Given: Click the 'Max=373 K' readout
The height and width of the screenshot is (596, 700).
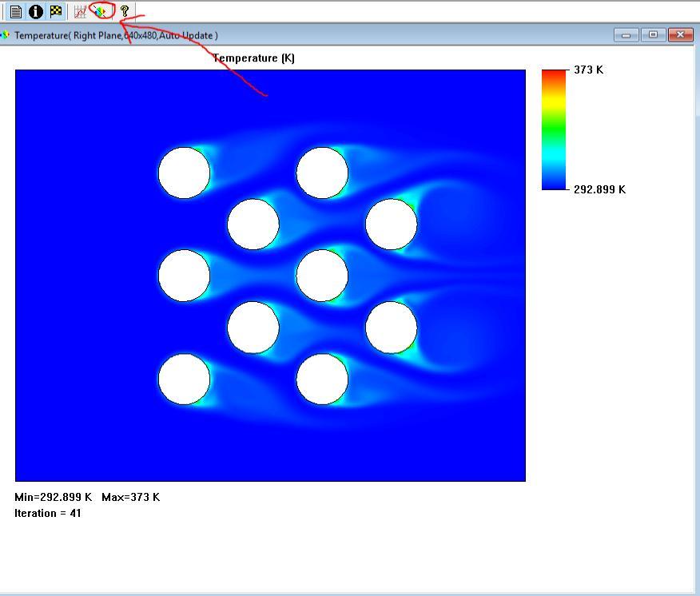Looking at the screenshot, I should [130, 497].
